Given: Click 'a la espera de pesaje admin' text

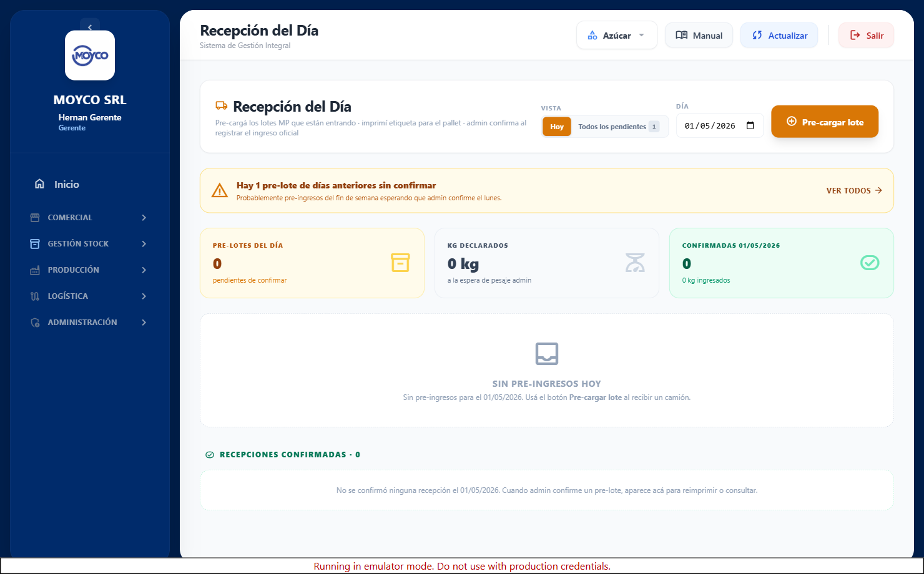Looking at the screenshot, I should (489, 280).
